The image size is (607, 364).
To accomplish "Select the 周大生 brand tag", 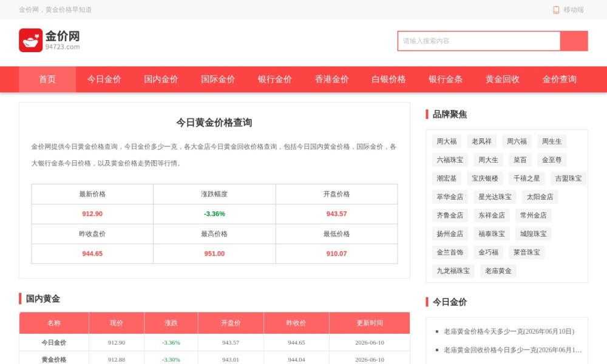I will (488, 160).
